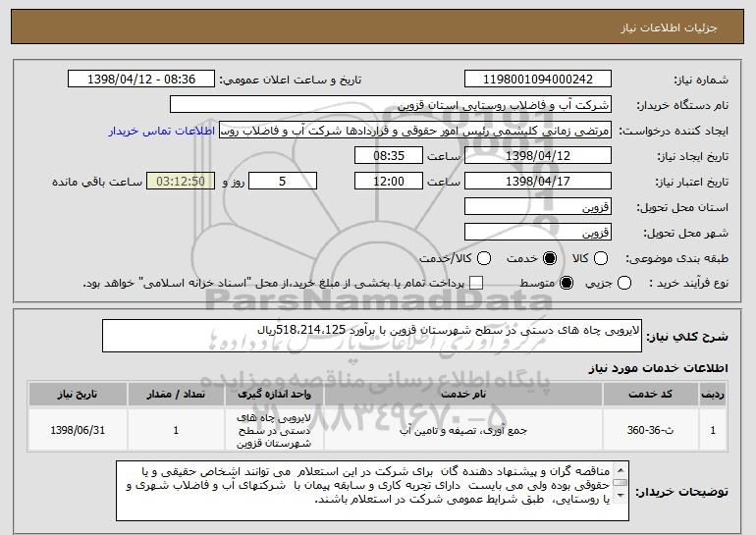This screenshot has width=756, height=535.
Task: Select the خدمت radio button
Action: click(x=550, y=258)
